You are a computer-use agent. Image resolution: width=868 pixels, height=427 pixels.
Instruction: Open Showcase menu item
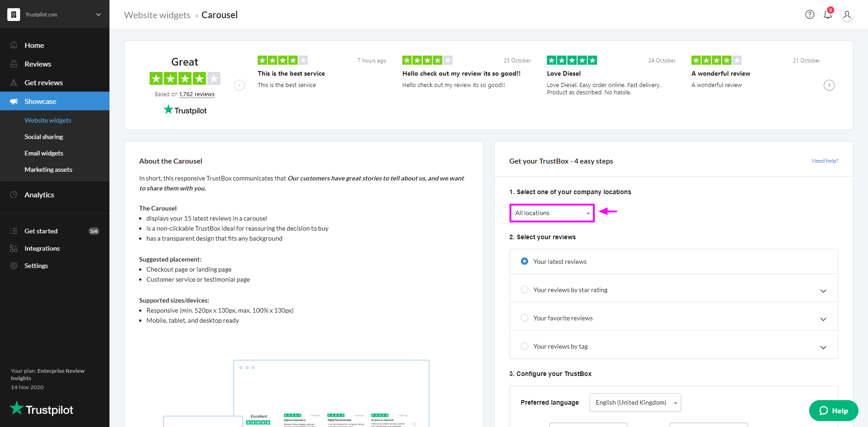(55, 101)
